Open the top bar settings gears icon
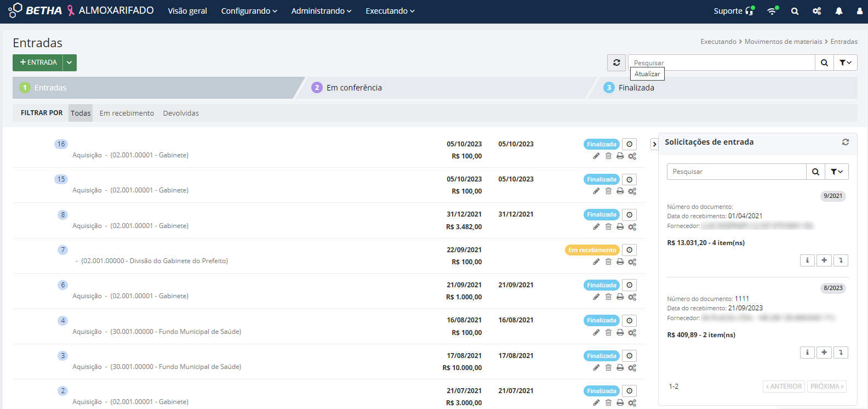 [816, 11]
